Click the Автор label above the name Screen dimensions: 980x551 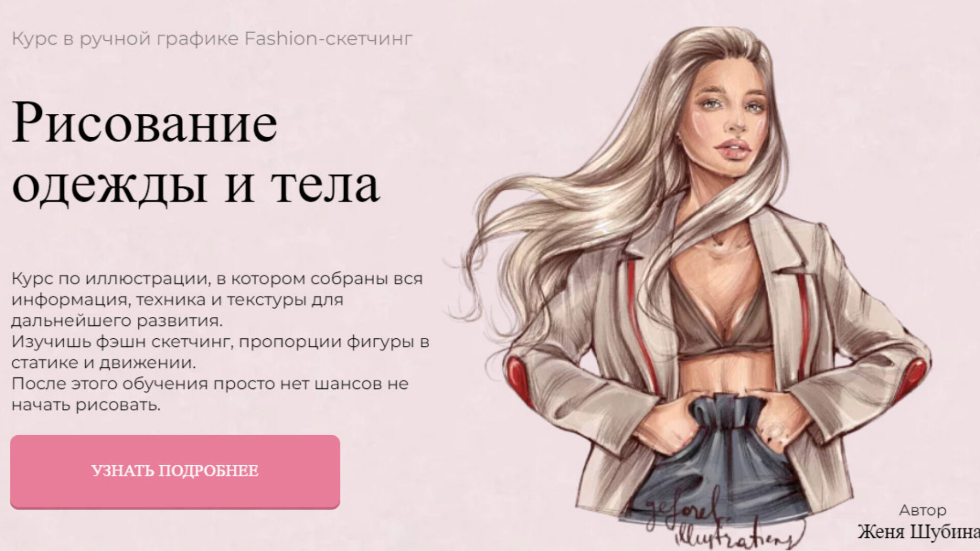point(923,510)
